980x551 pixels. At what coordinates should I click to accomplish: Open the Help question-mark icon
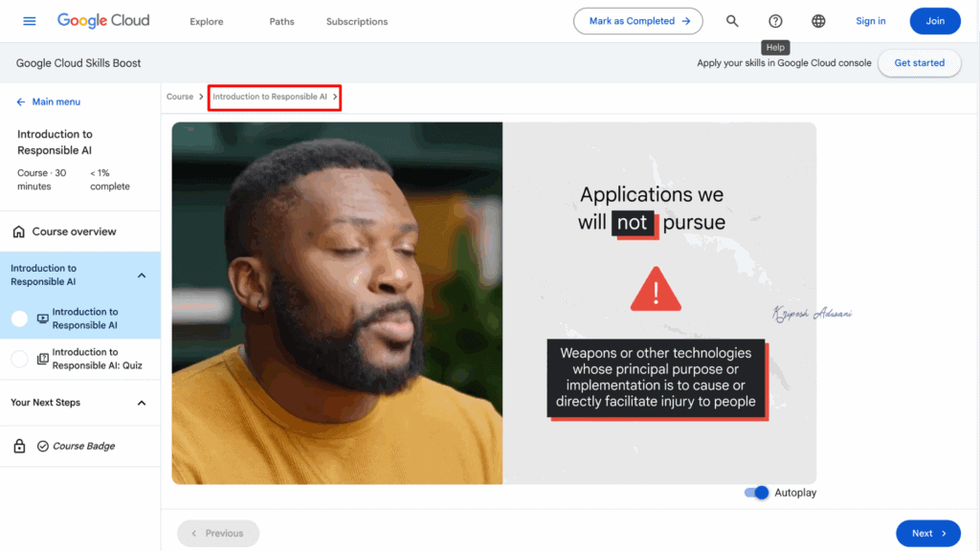pyautogui.click(x=775, y=20)
